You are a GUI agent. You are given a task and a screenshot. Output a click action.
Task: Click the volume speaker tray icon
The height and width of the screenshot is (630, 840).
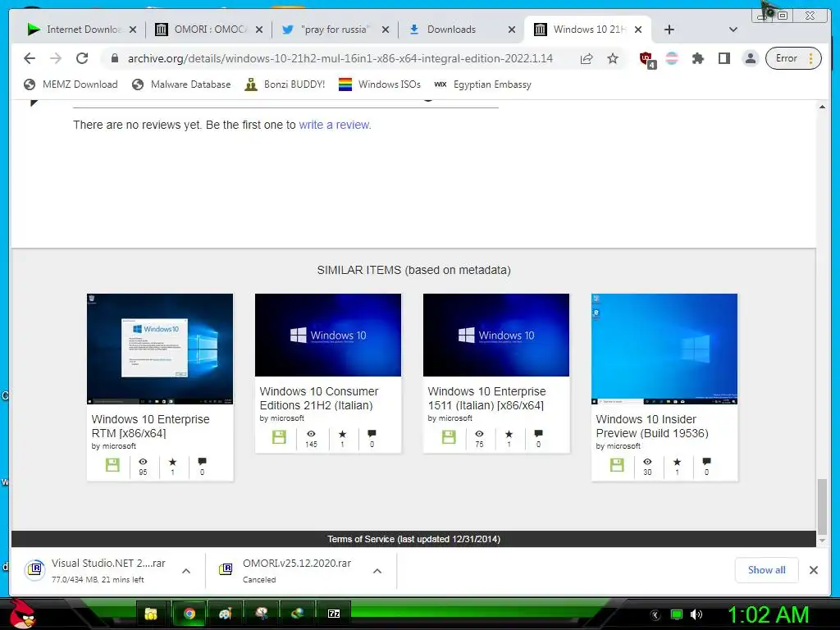click(x=696, y=614)
